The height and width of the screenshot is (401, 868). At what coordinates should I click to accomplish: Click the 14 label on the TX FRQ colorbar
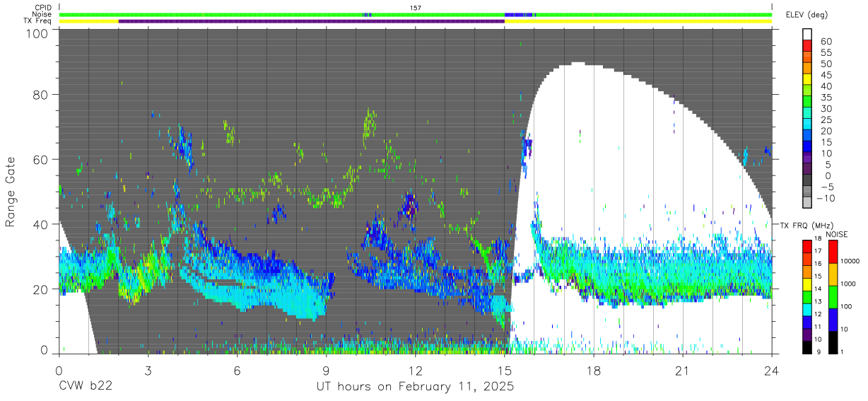click(x=818, y=289)
